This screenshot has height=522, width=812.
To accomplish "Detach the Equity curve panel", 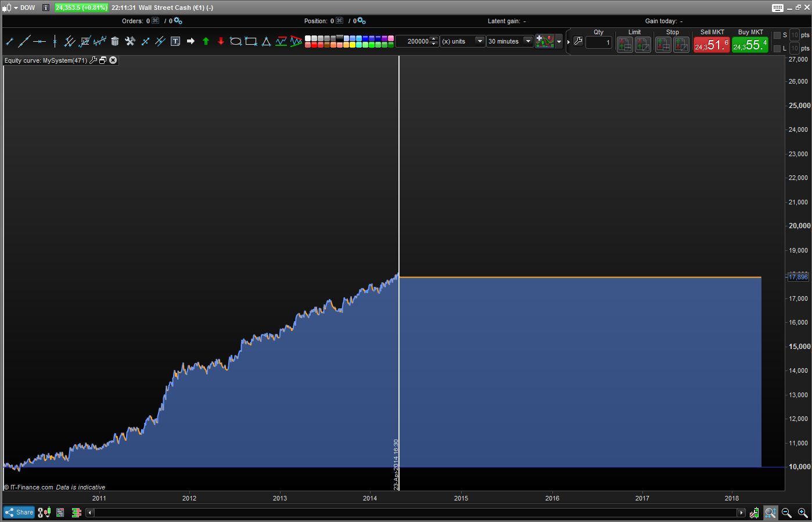I will click(x=103, y=60).
